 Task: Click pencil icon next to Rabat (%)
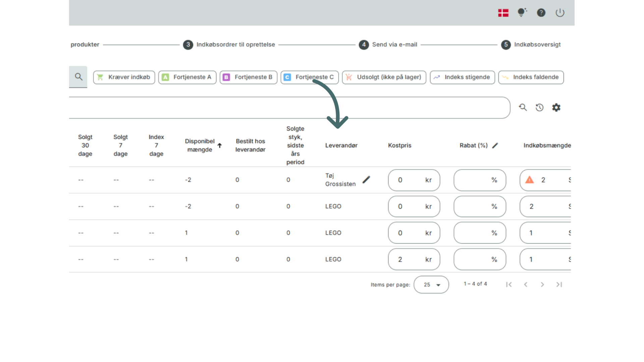495,145
